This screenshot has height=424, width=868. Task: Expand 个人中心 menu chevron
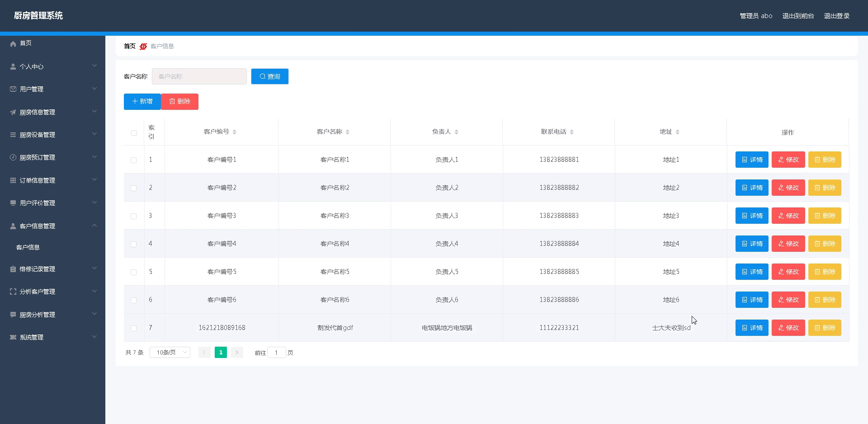[94, 66]
